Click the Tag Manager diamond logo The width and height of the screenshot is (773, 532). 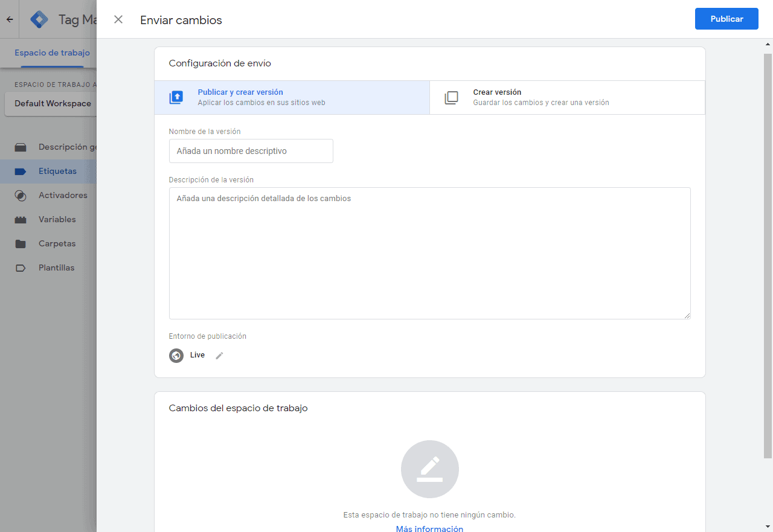[x=39, y=19]
